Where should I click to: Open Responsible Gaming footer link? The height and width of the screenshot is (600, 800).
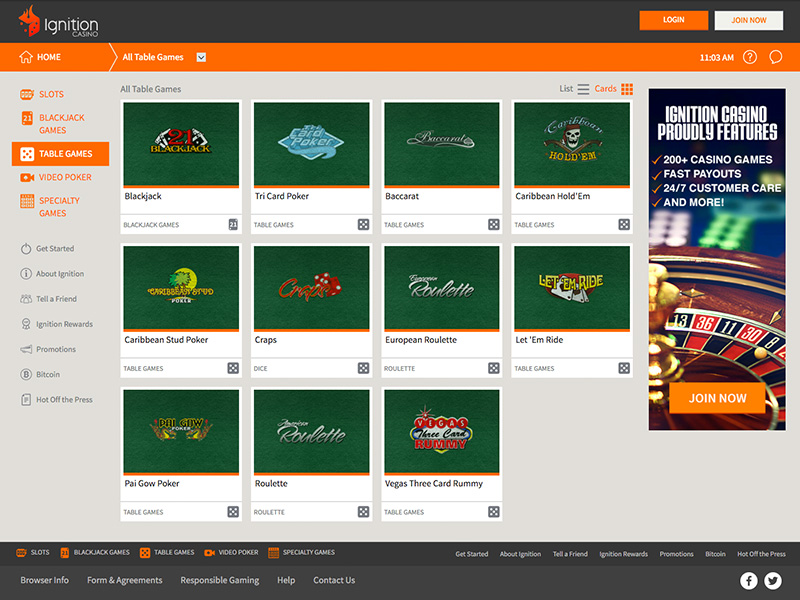point(219,580)
